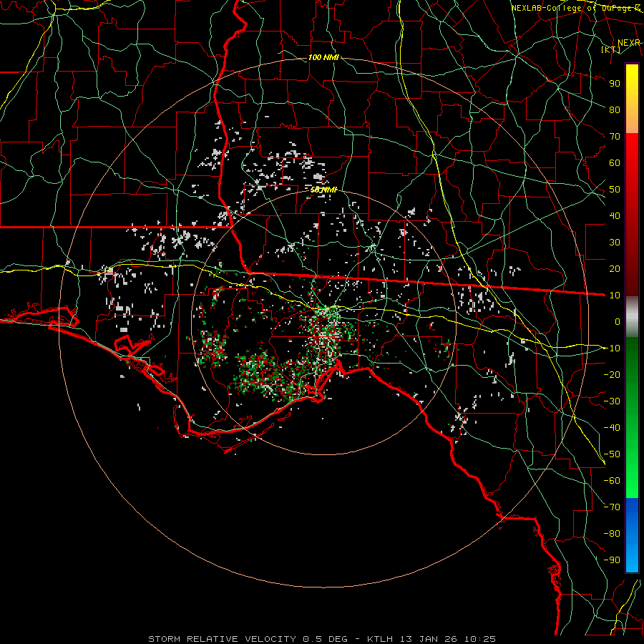The image size is (644, 644).
Task: Click the 13 JAN 26 date text
Action: click(x=429, y=639)
